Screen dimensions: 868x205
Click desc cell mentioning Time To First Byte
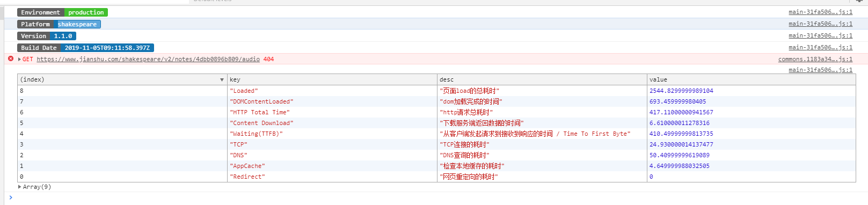pos(542,134)
